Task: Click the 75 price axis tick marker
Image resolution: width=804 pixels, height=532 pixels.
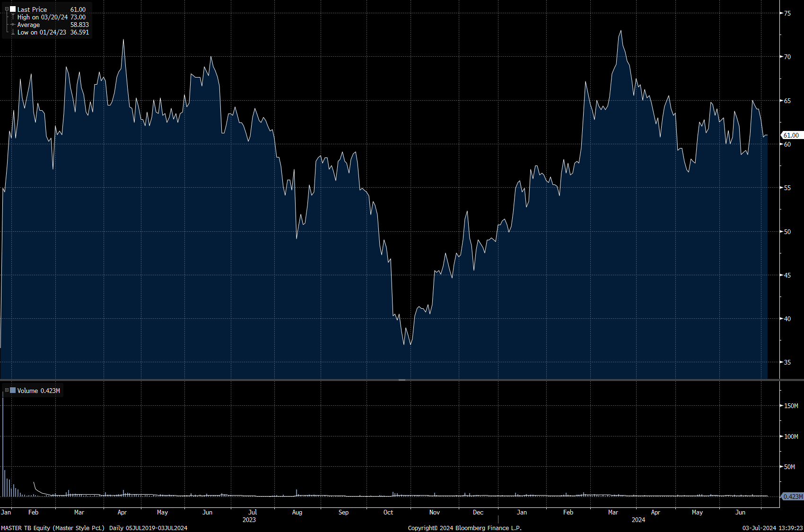Action: coord(787,13)
